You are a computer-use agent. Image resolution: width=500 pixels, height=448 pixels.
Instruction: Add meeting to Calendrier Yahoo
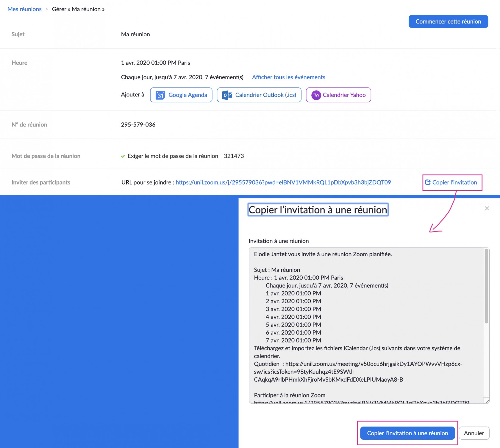pos(344,95)
